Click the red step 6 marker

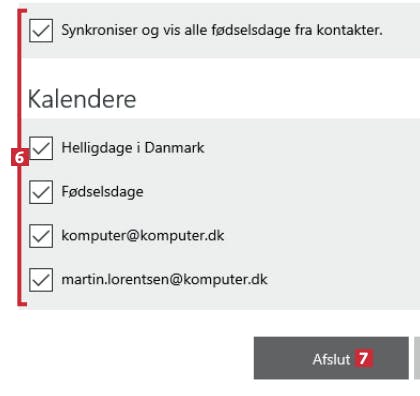19,157
